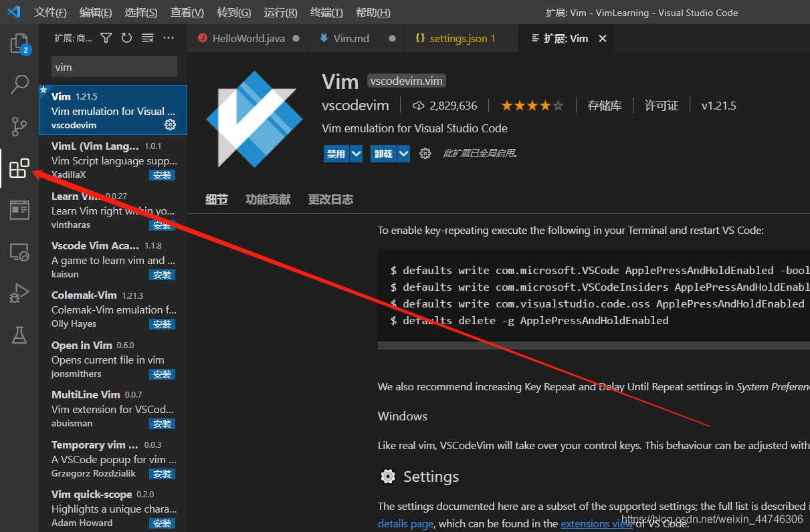Expand the 禁用 button dropdown arrow

click(x=355, y=153)
